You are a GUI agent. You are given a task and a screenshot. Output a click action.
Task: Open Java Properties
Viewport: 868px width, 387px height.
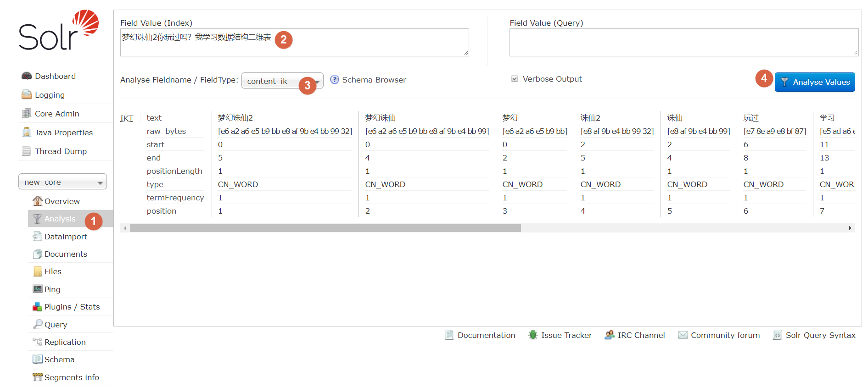pyautogui.click(x=64, y=132)
